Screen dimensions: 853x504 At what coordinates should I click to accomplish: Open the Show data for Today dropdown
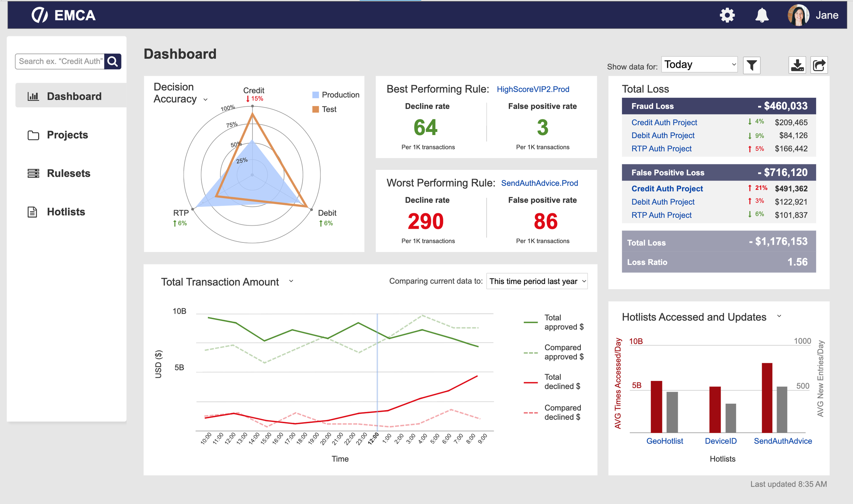(x=699, y=64)
